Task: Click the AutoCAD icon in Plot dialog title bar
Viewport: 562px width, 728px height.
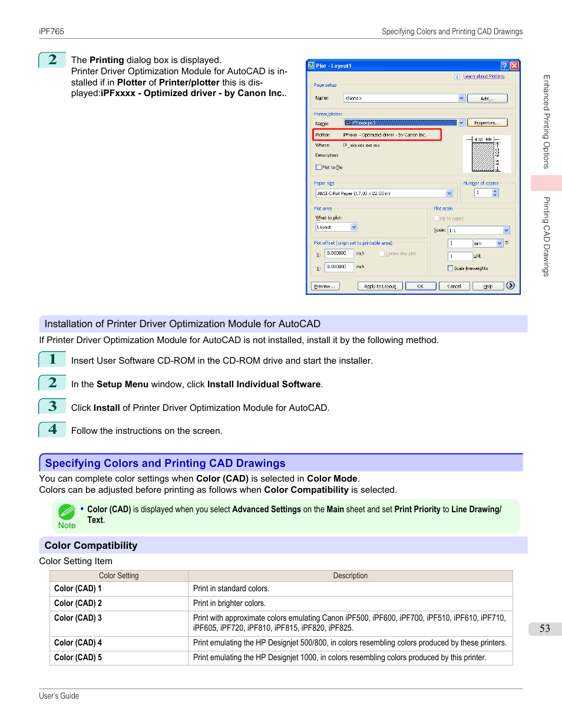Action: click(x=312, y=65)
